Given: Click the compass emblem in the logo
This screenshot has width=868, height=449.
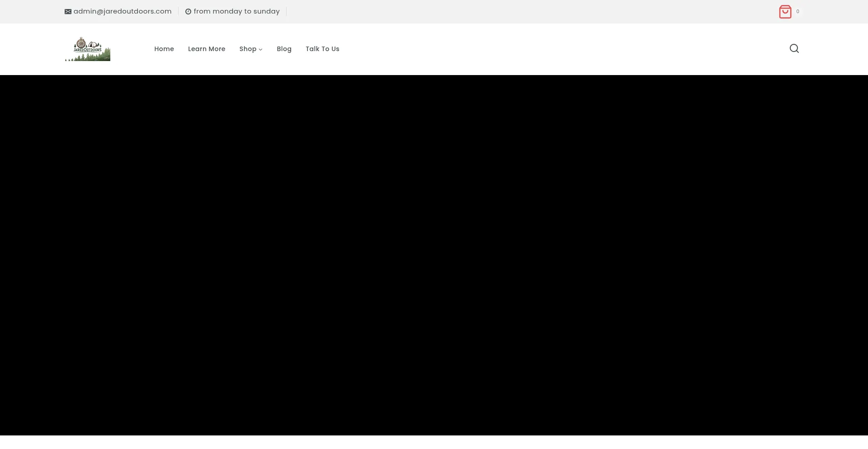Looking at the screenshot, I should [x=81, y=43].
